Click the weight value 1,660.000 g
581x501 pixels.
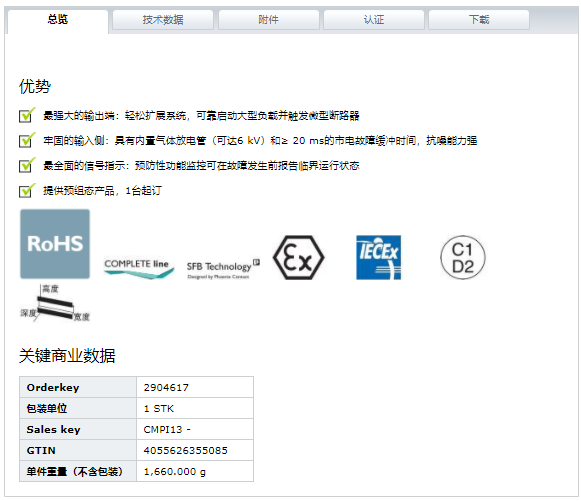pyautogui.click(x=175, y=472)
